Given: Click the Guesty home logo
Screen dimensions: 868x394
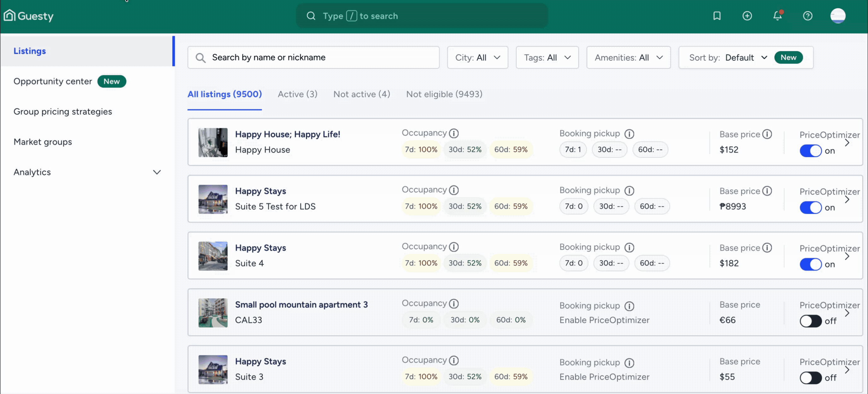Looking at the screenshot, I should [28, 16].
